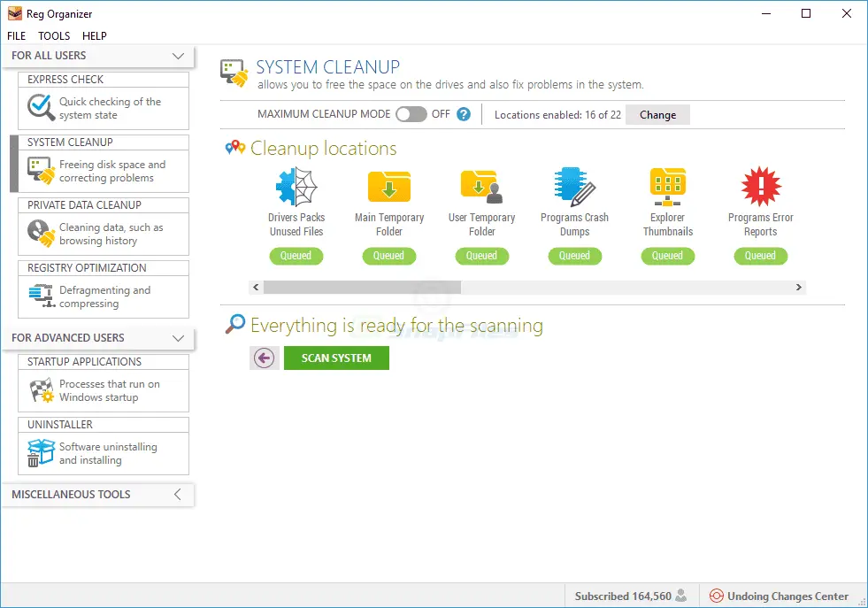The height and width of the screenshot is (608, 868).
Task: Click the Cleanup locations map pins icon
Action: pos(234,148)
